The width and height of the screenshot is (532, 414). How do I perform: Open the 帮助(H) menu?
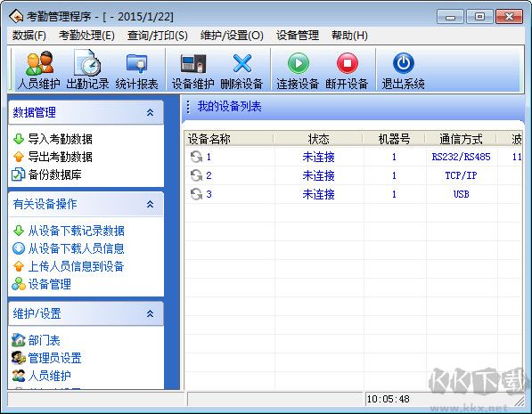[350, 36]
